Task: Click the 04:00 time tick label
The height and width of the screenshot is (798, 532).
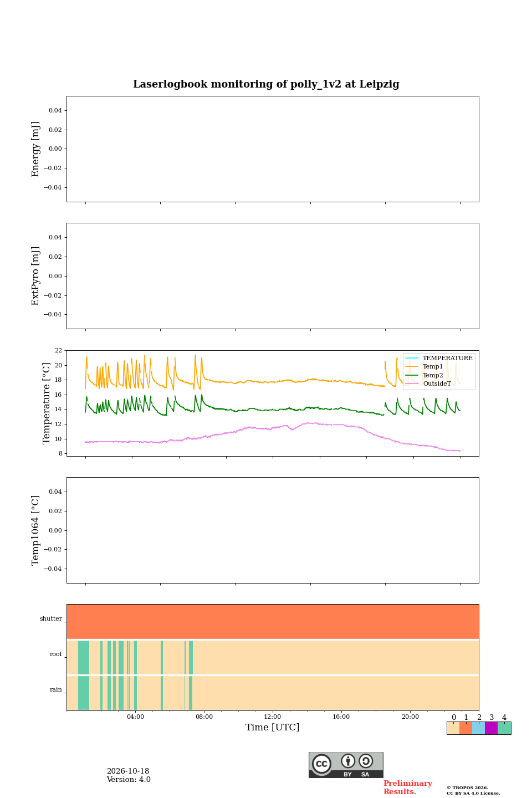Action: pyautogui.click(x=135, y=717)
